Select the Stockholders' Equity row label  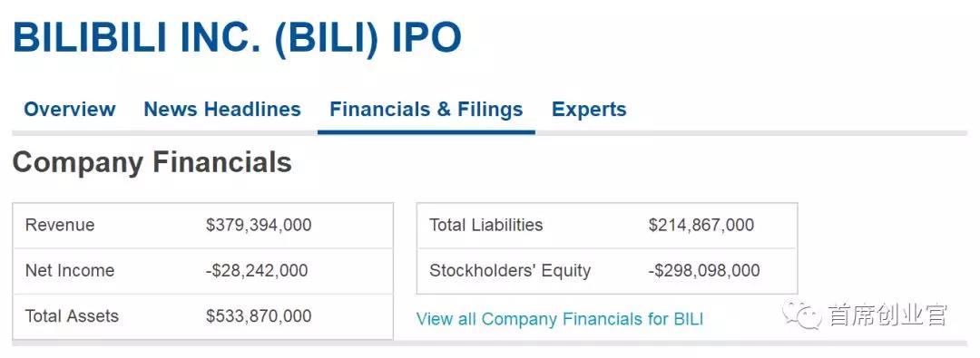tap(510, 270)
